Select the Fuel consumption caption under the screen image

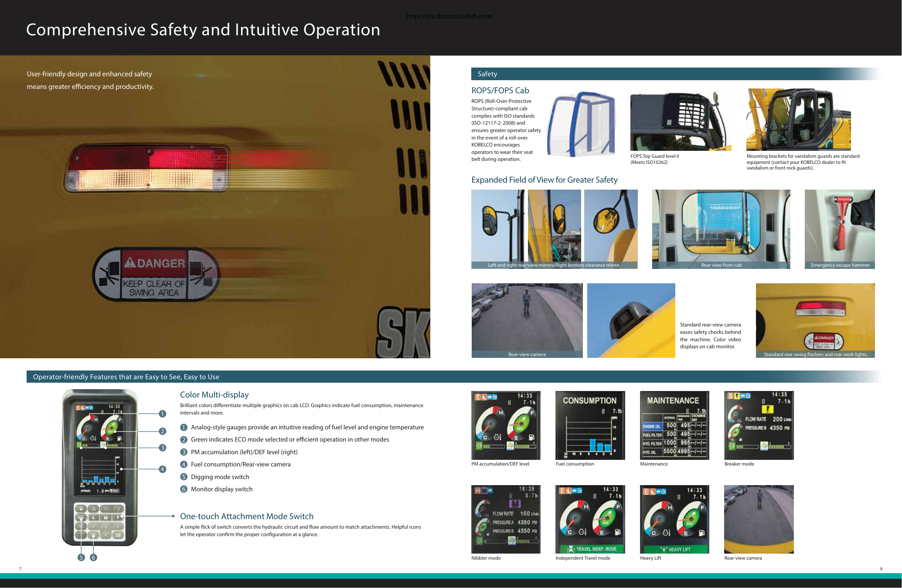point(575,464)
